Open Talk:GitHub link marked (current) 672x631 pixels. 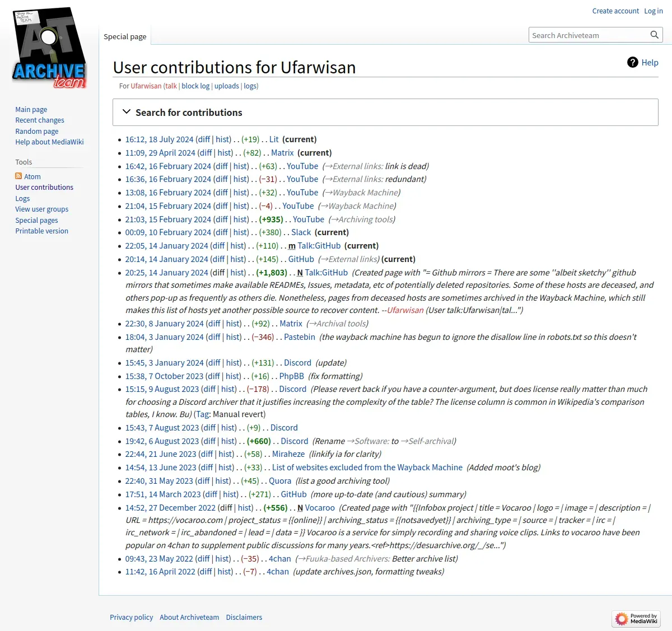click(x=319, y=246)
